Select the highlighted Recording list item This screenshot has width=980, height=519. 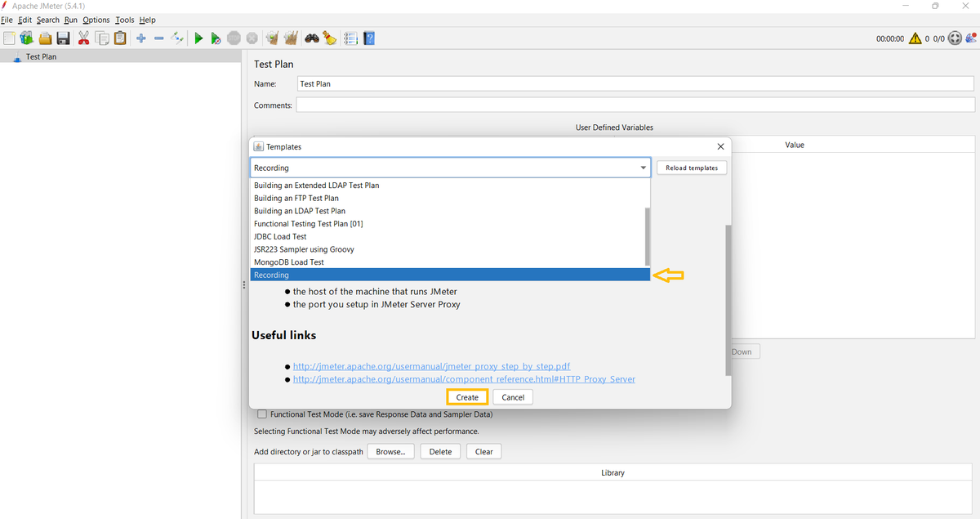click(450, 275)
